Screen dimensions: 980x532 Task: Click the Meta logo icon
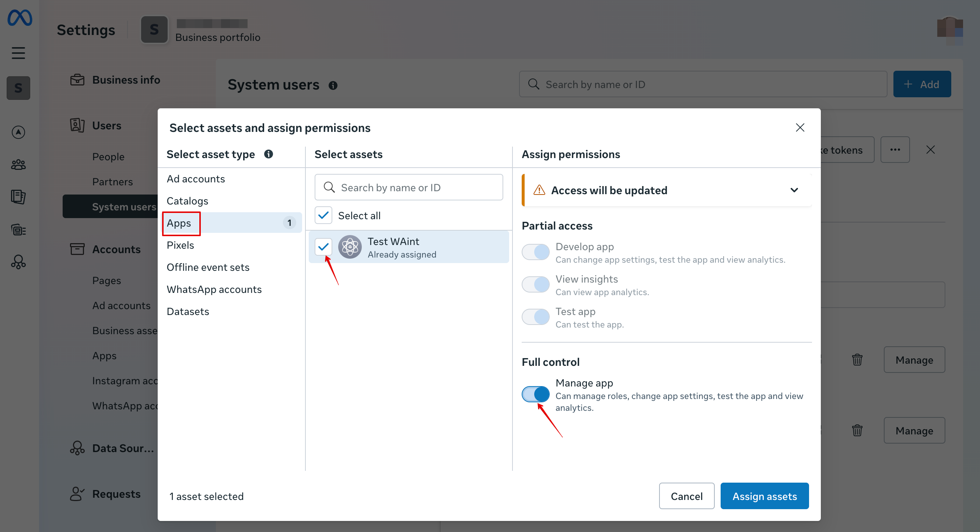click(20, 18)
